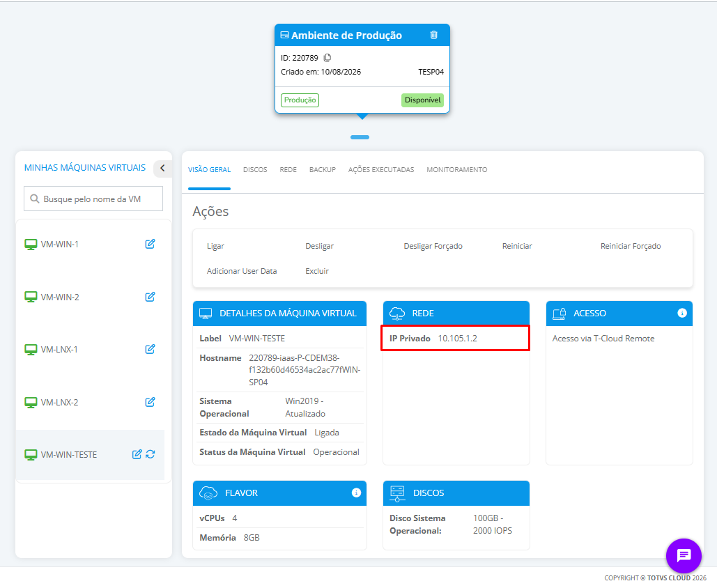717x588 pixels.
Task: Select VM-WIN-1 in the list
Action: (x=59, y=244)
